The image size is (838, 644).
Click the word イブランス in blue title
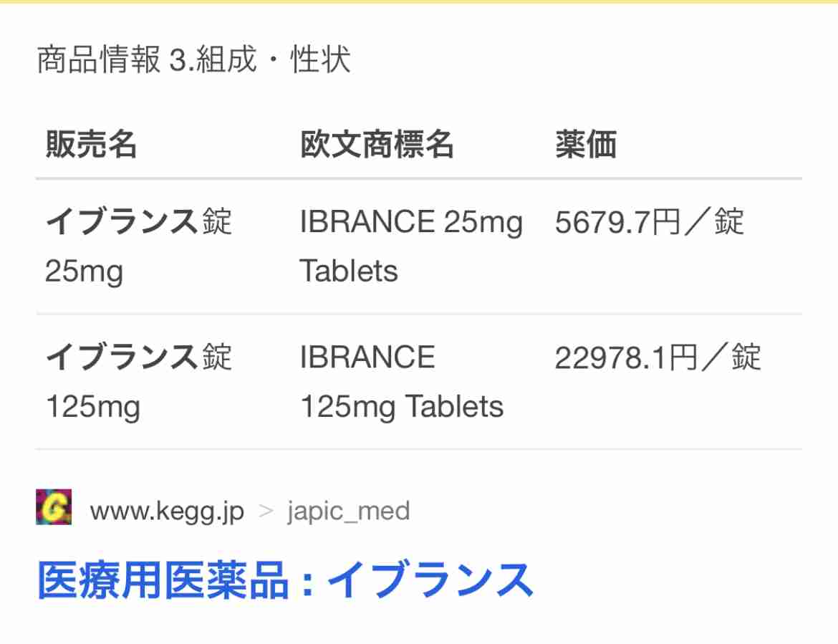(x=430, y=580)
